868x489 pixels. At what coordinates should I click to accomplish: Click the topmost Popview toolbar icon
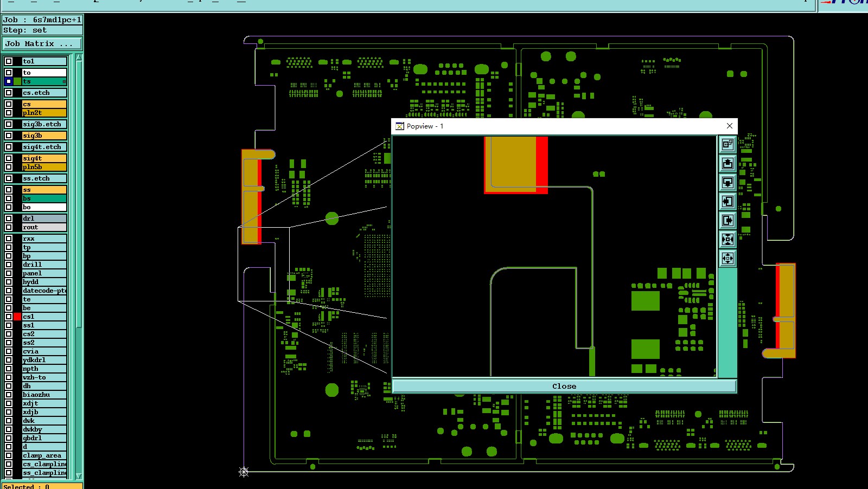[727, 144]
